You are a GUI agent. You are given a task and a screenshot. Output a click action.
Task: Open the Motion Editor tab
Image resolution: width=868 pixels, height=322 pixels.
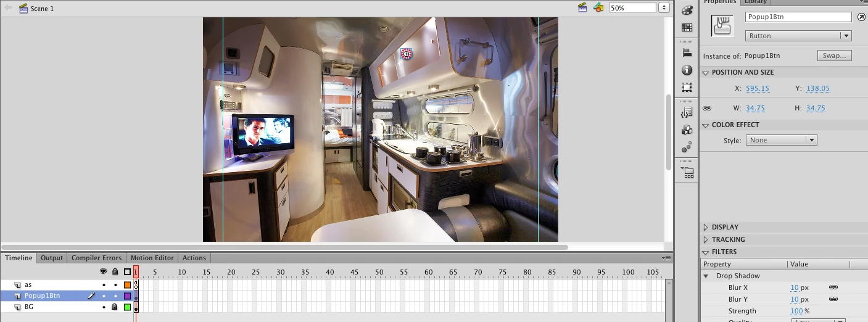[x=152, y=258]
